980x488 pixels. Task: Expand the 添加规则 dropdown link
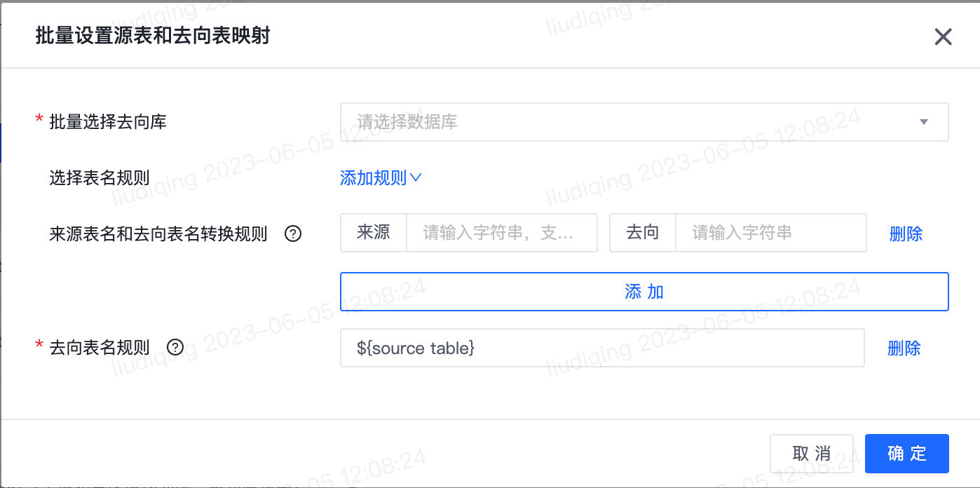tap(380, 178)
